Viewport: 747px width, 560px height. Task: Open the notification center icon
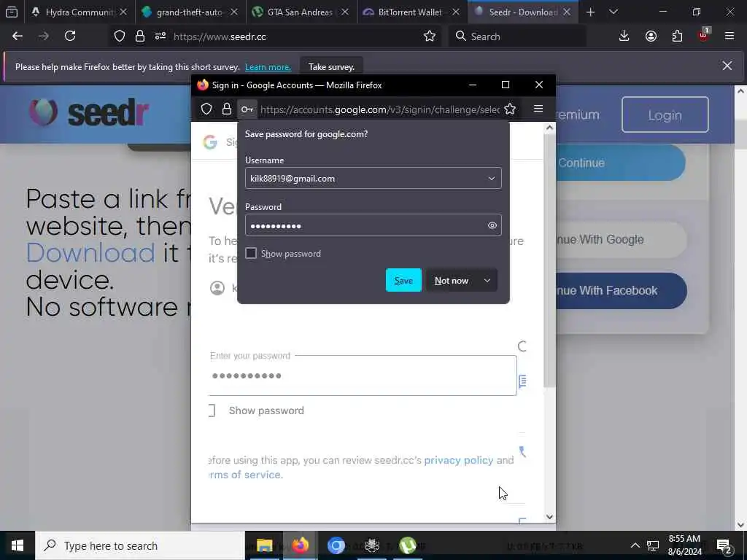coord(724,545)
